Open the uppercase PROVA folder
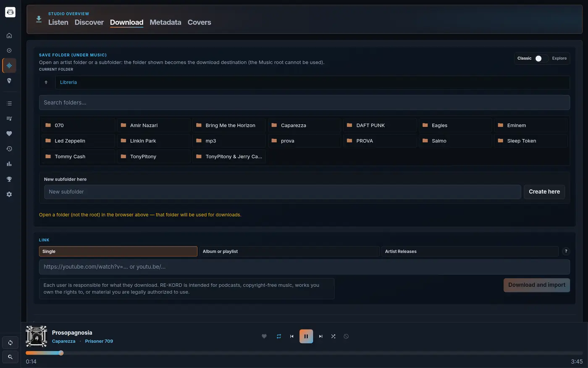Screen dimensions: 588x368 380,141
